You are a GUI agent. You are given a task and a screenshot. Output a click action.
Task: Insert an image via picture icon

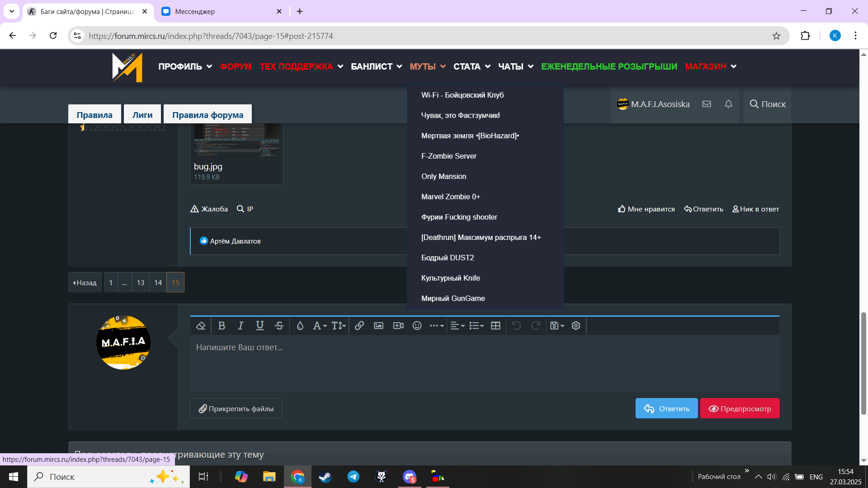tap(379, 326)
